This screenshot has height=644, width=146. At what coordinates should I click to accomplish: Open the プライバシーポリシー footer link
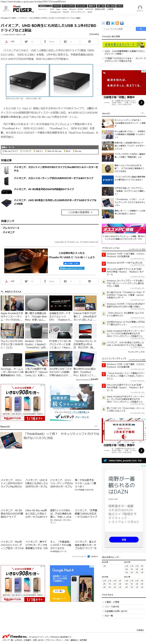point(55,640)
